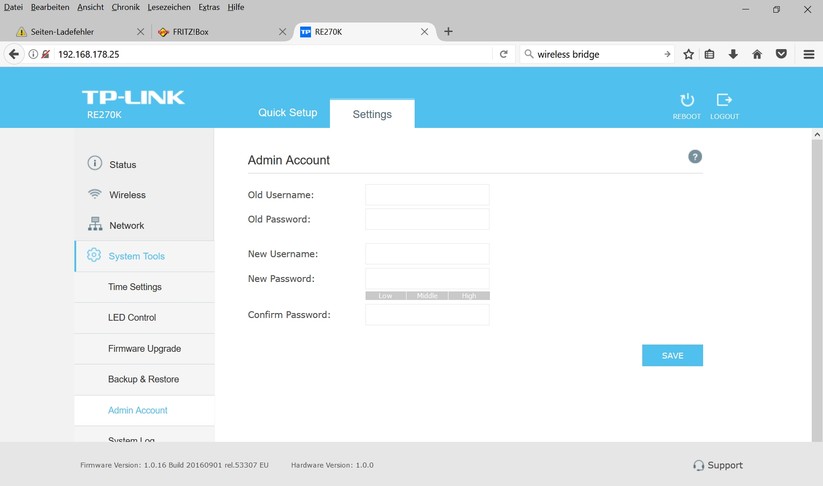The height and width of the screenshot is (486, 823).
Task: Open the Firmware Upgrade page
Action: point(144,349)
